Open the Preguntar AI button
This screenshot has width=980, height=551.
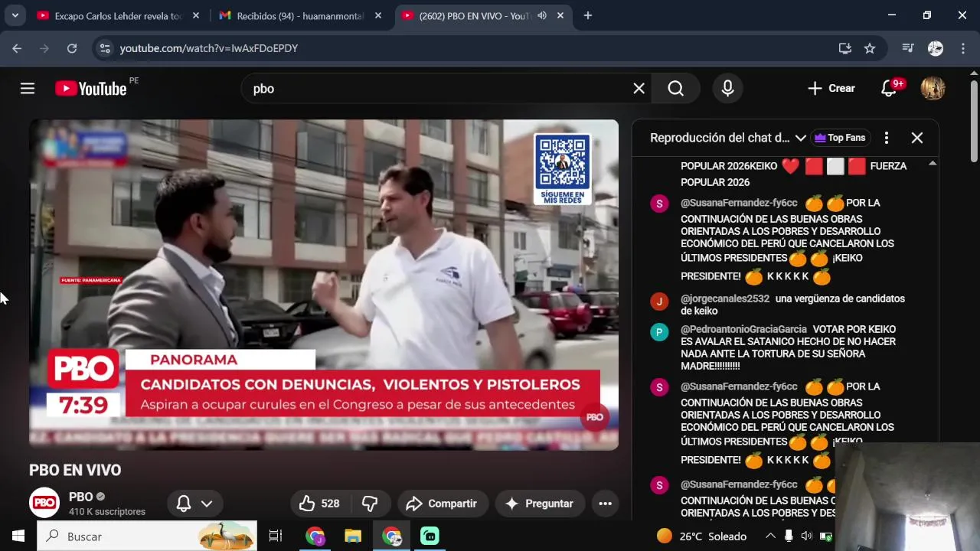tap(539, 504)
